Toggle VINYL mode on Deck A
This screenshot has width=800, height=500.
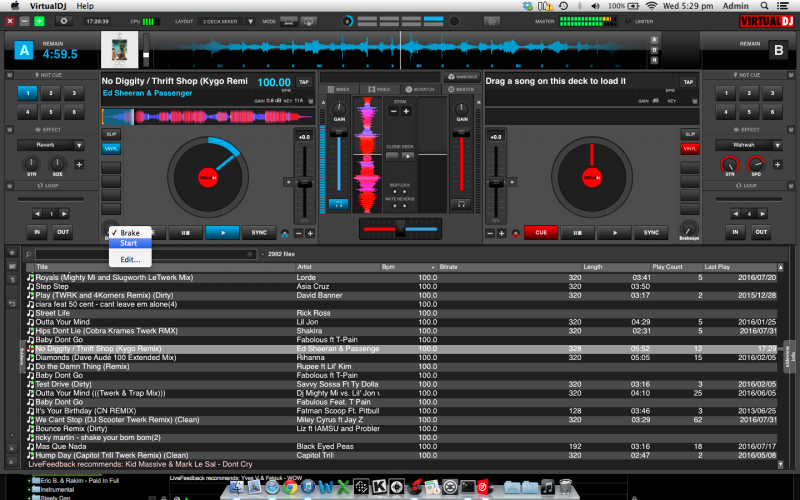[111, 148]
